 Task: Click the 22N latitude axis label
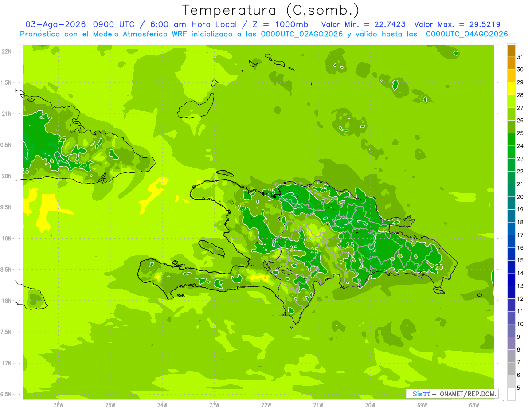8,51
